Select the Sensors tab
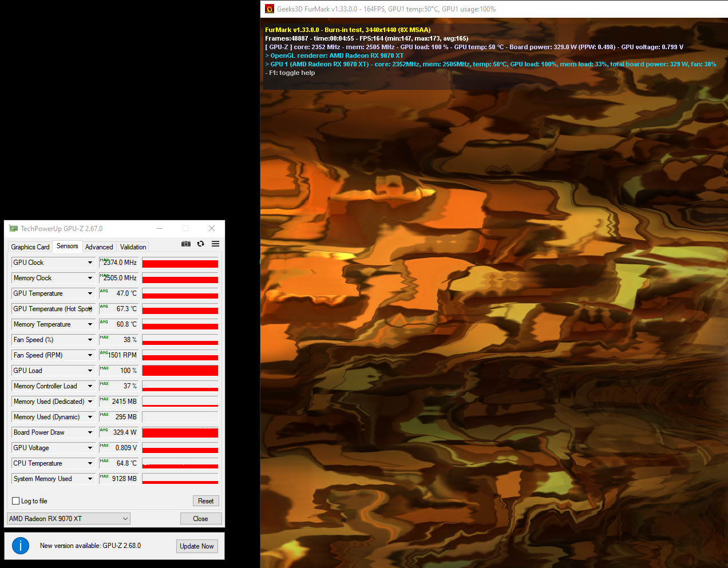 pos(67,246)
